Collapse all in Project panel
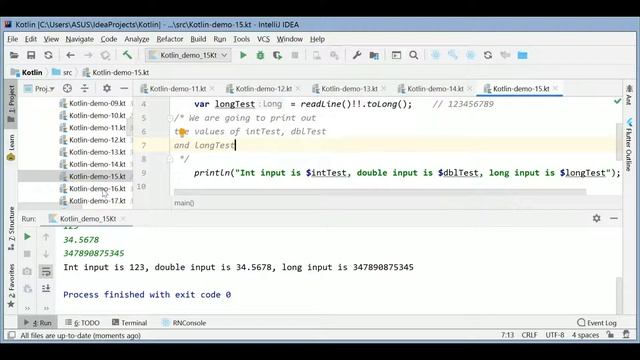 84,88
